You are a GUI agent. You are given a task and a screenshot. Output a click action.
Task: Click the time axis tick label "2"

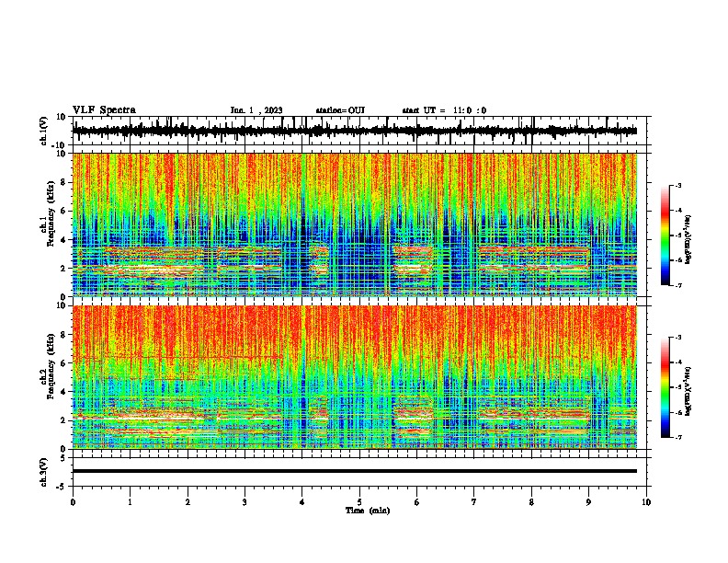188,502
